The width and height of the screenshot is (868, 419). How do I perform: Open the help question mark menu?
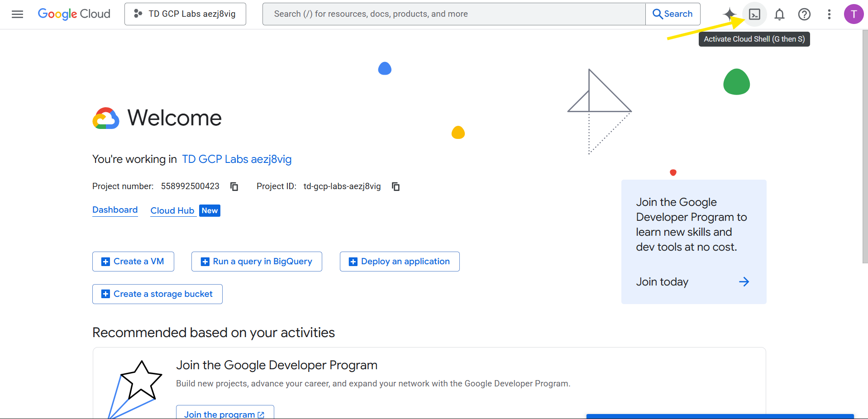coord(804,14)
